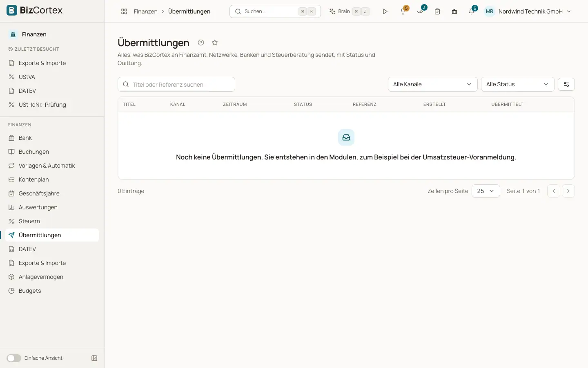Open the notifications bell with badge 6

472,11
